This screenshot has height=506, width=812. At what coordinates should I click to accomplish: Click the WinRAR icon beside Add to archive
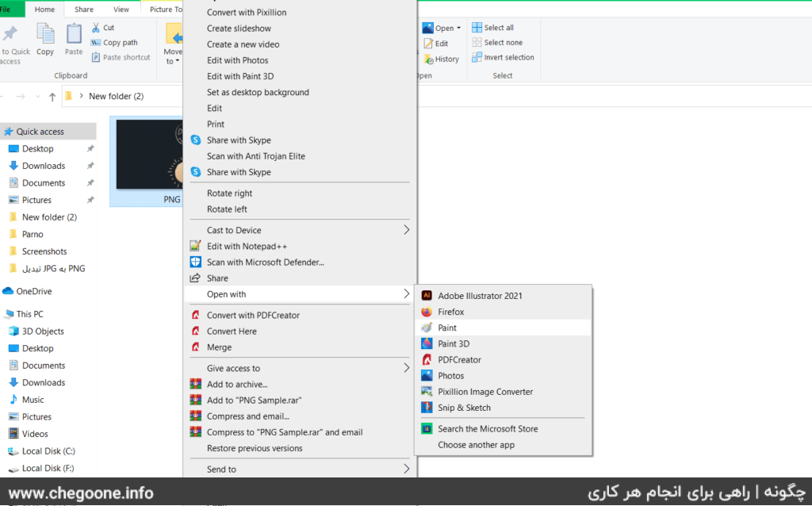(196, 385)
